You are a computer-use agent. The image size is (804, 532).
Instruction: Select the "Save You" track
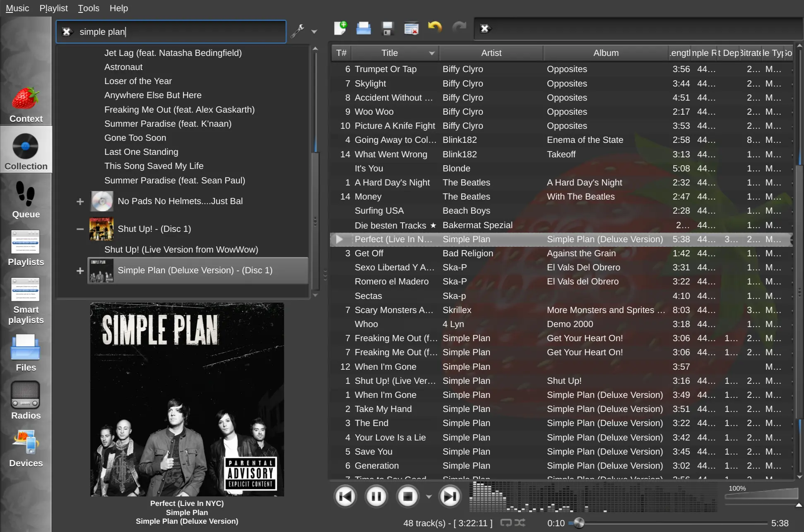[x=561, y=452]
